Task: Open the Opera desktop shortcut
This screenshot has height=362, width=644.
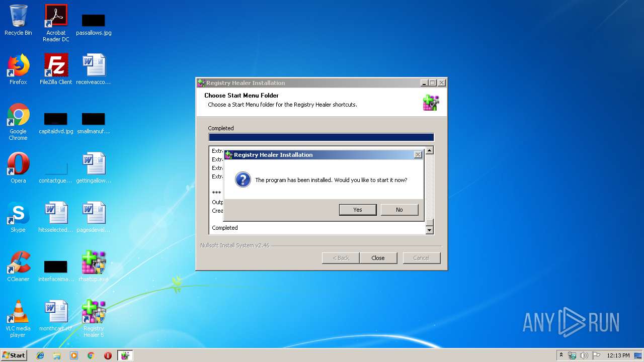Action: 18,168
